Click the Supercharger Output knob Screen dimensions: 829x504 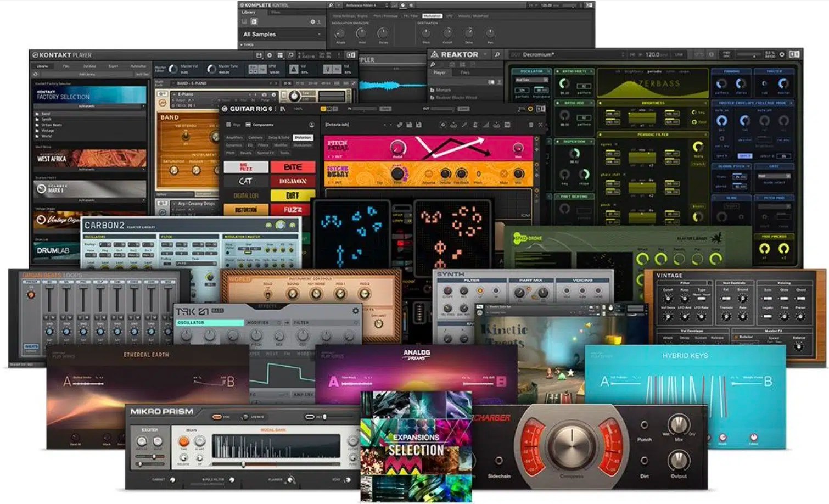coord(679,460)
